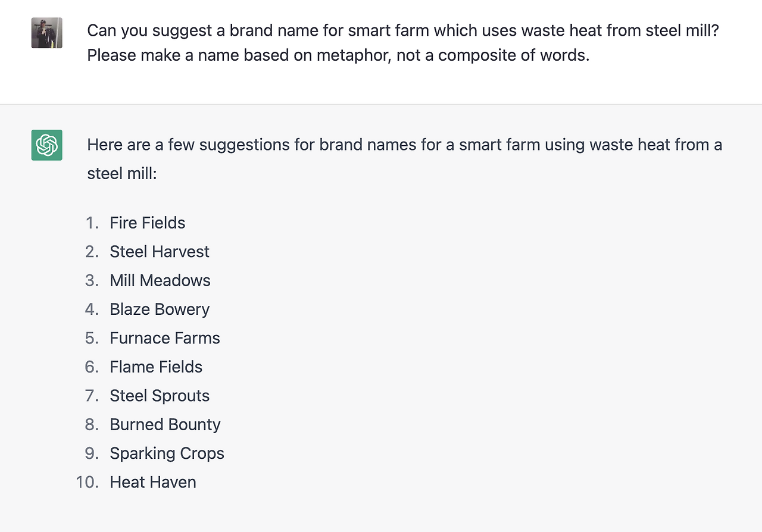762x532 pixels.
Task: Click the response intro 'Here are a few suggestions'
Action: point(404,145)
